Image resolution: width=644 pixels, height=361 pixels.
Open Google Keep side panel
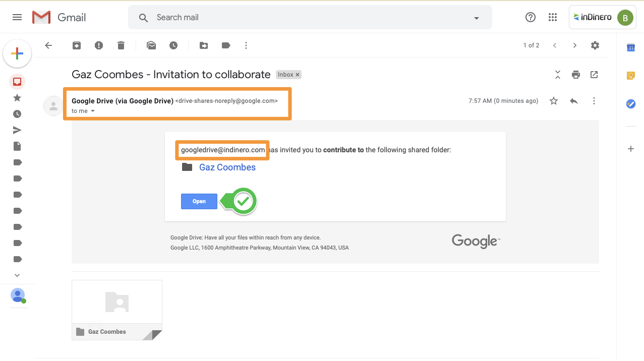[630, 76]
